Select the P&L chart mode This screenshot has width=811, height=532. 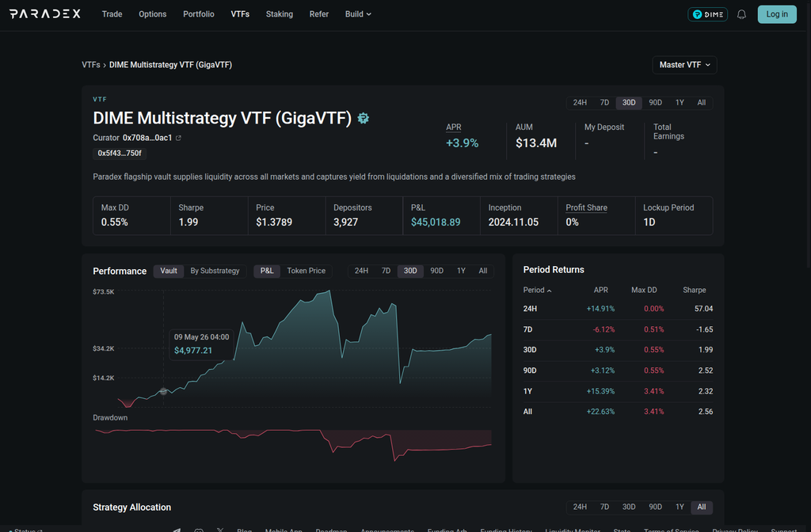point(267,271)
